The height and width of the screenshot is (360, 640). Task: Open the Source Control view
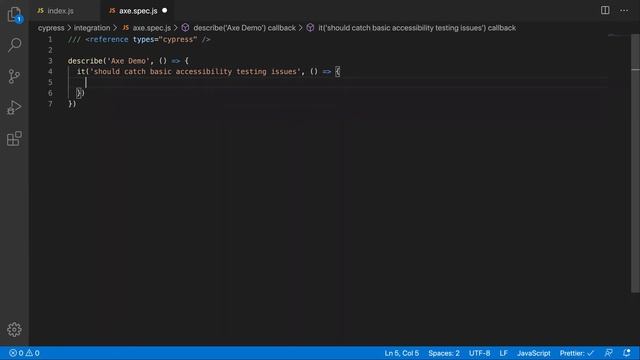14,76
